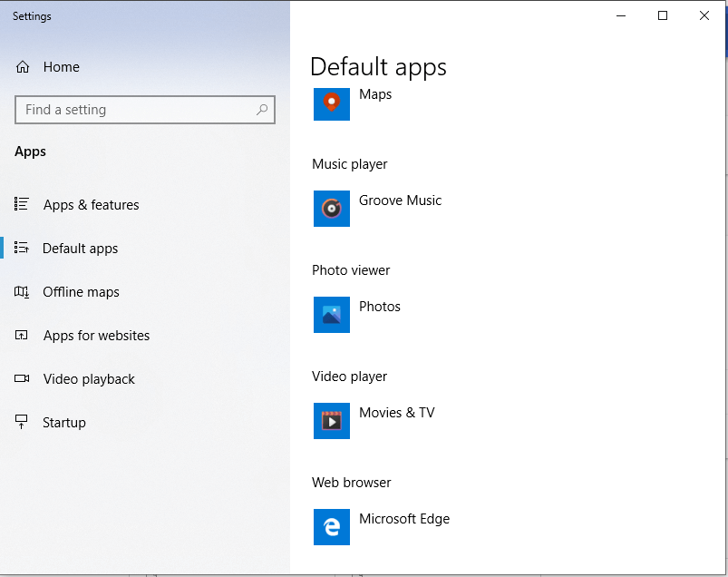This screenshot has width=728, height=577.
Task: Click the Maps app icon tile
Action: (332, 104)
